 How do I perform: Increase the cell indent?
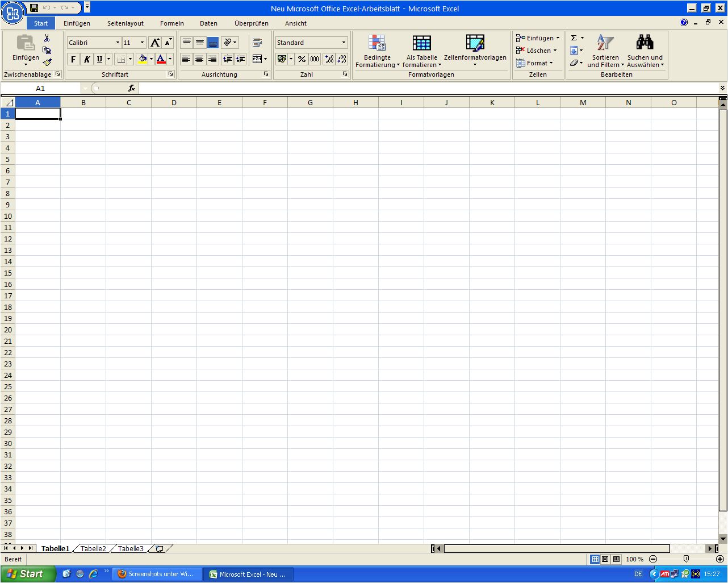[240, 59]
